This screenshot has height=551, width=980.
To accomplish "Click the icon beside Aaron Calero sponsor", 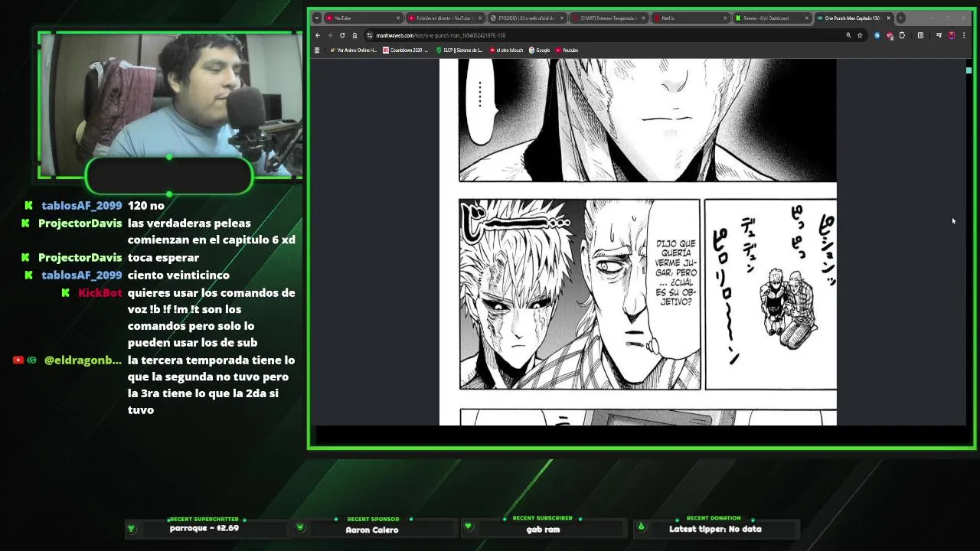I will point(300,527).
